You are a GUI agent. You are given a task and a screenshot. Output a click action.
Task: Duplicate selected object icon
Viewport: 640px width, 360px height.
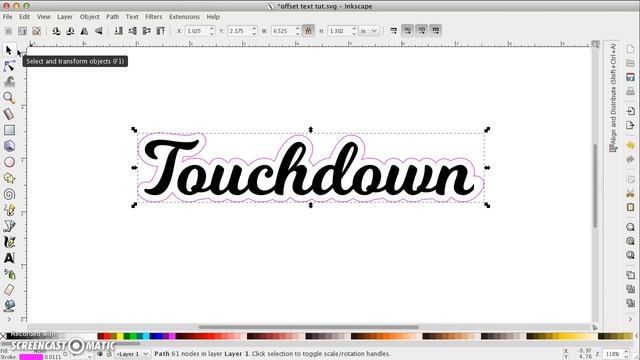click(x=630, y=275)
